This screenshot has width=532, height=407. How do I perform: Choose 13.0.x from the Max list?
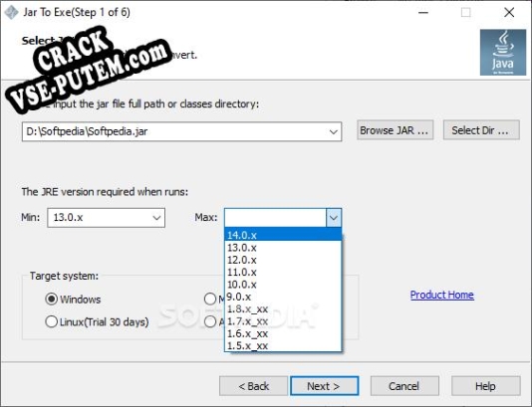283,248
